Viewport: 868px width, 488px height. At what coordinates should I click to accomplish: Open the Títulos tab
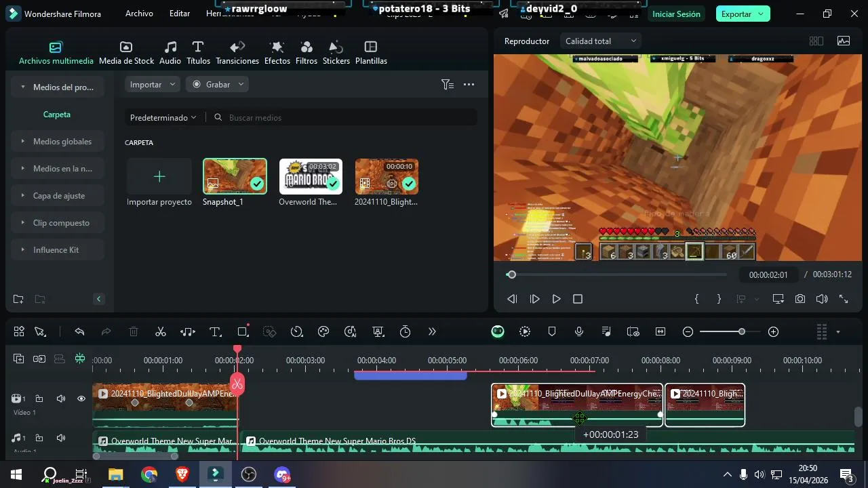point(198,53)
